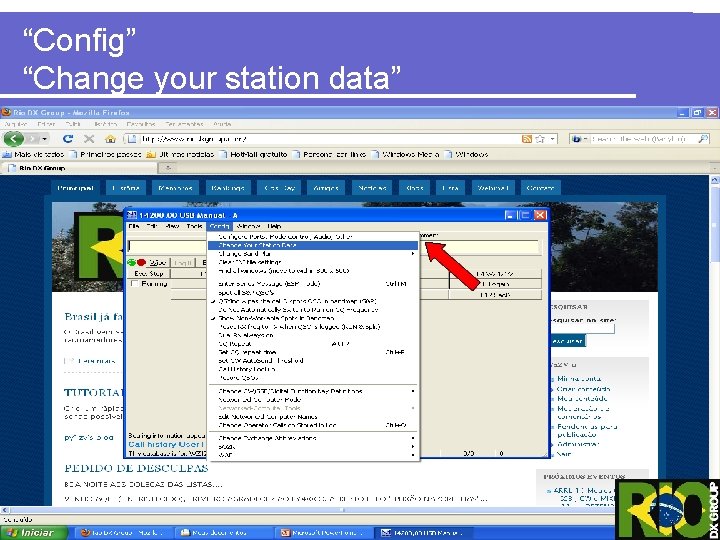Click the Firefox Forward arrow

tap(32, 139)
